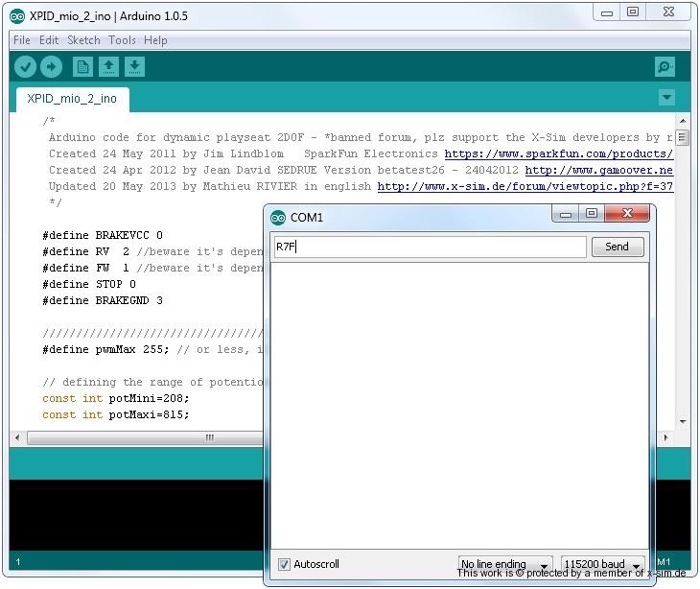Click the Arduino logo in main title bar

pyautogui.click(x=17, y=16)
